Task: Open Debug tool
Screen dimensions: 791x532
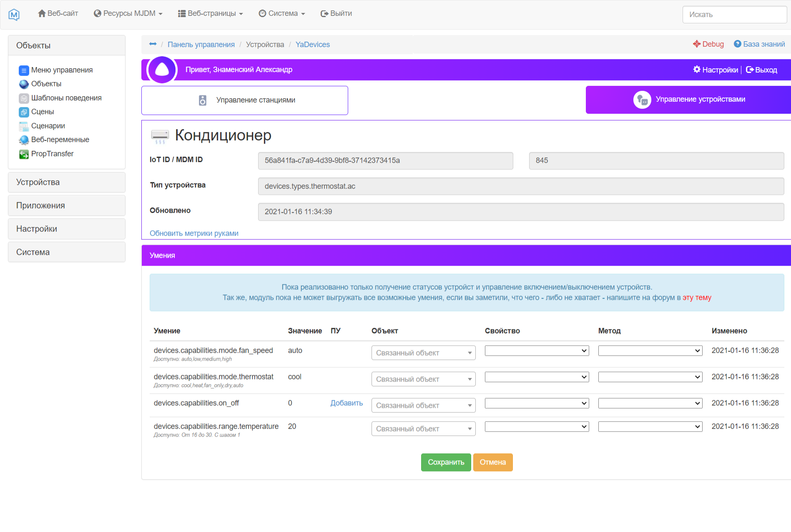Action: [708, 44]
